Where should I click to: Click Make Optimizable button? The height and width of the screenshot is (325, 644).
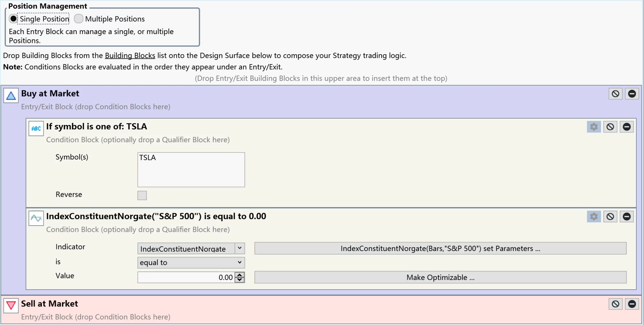click(x=440, y=277)
